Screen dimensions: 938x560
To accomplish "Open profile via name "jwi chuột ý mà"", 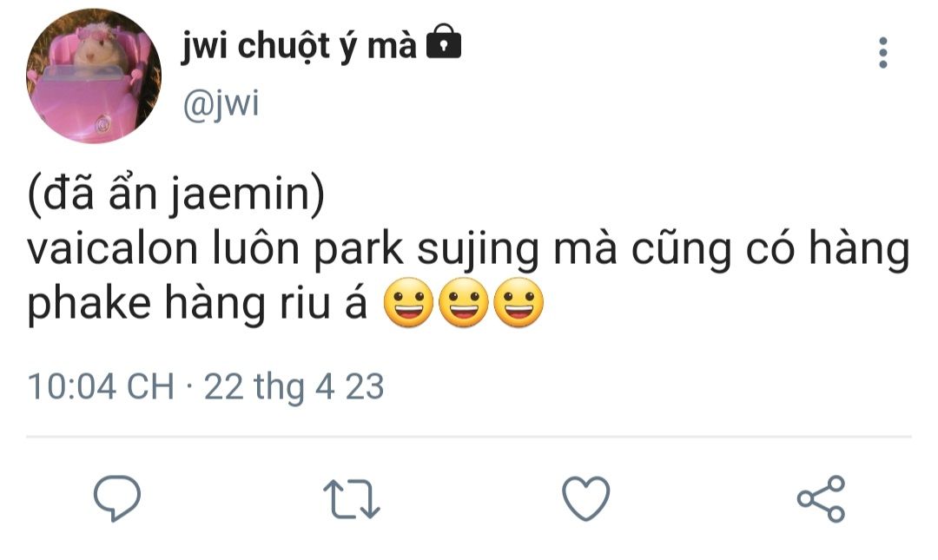I will pos(299,45).
